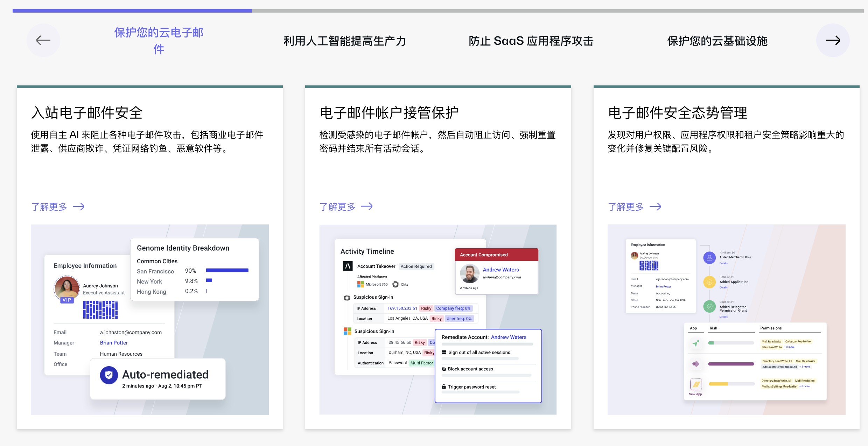Click the Brian Potter manager link

[114, 343]
